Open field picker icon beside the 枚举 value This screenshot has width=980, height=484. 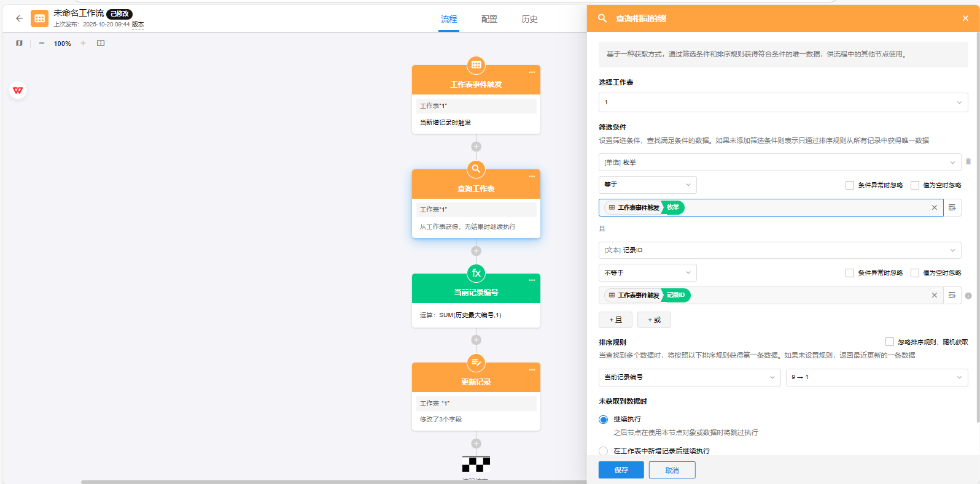[952, 208]
